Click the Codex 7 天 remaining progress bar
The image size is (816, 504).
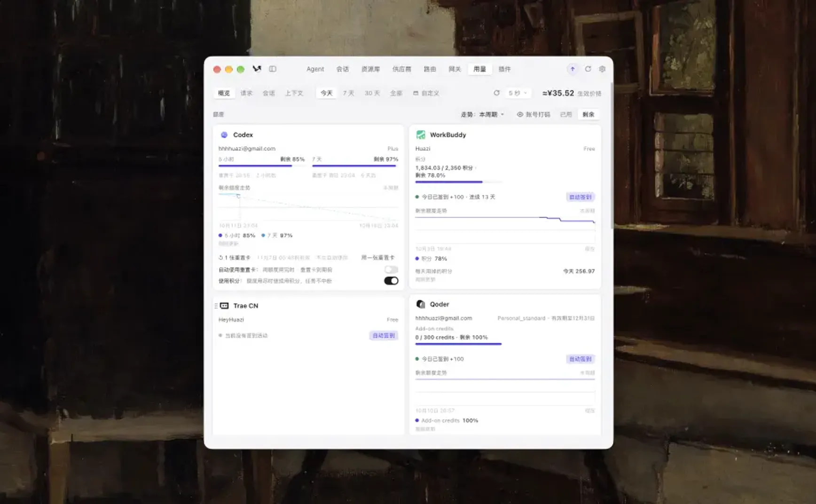[355, 165]
